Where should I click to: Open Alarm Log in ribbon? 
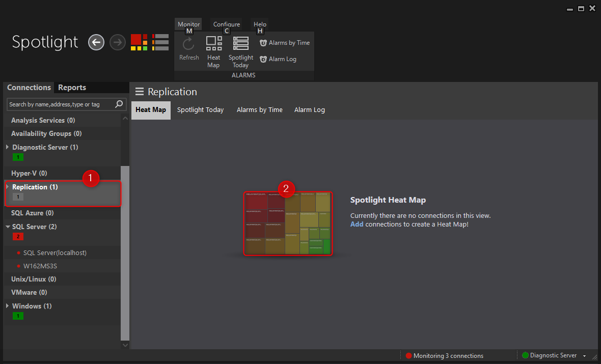click(278, 59)
